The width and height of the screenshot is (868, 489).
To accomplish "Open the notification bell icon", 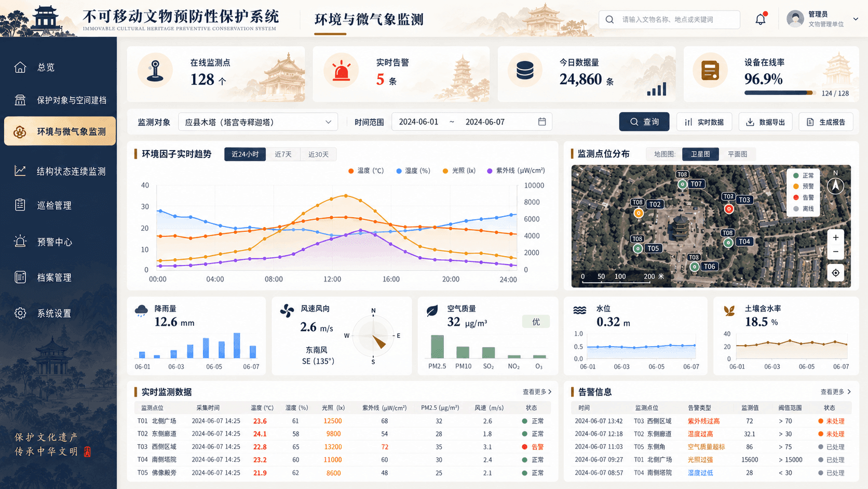I will coord(761,19).
